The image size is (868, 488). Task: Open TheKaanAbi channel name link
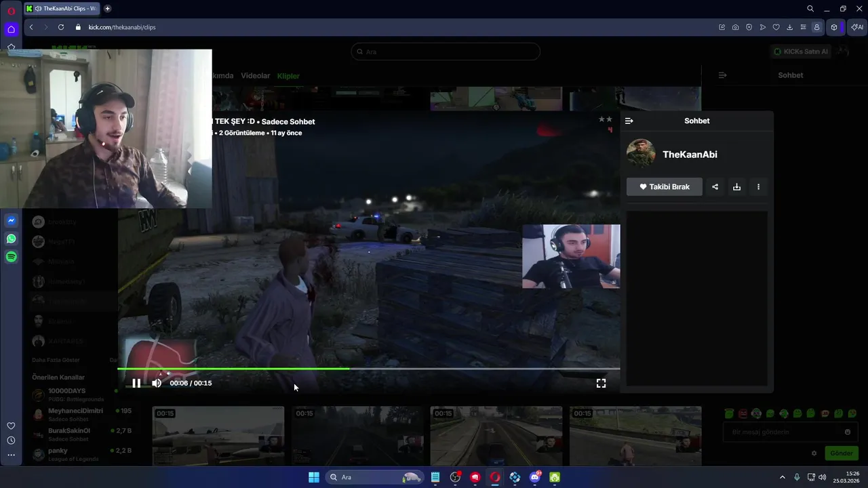(x=690, y=155)
